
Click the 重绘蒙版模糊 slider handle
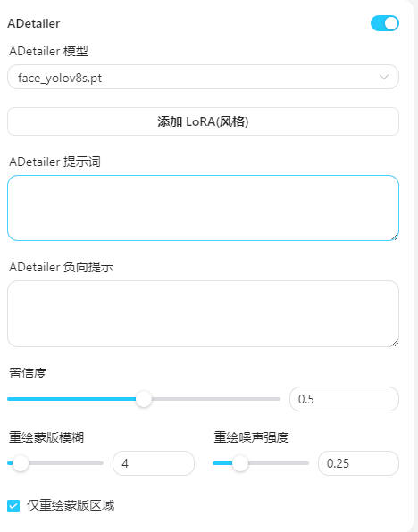[21, 463]
